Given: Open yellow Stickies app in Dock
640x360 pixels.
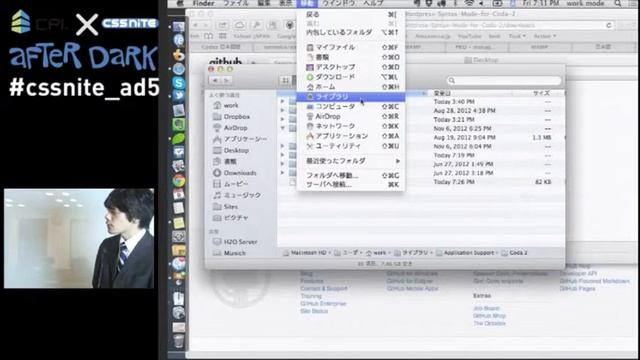Looking at the screenshot, I should (x=178, y=223).
